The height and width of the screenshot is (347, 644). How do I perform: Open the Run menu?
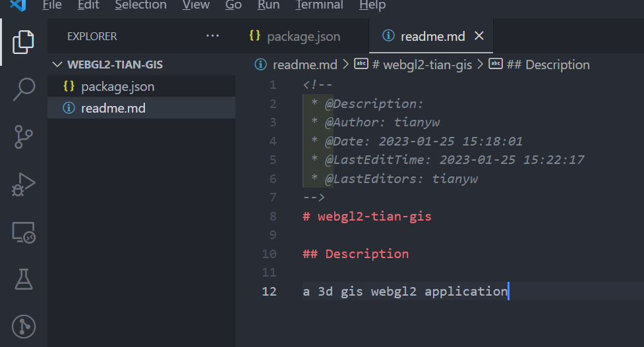[268, 5]
